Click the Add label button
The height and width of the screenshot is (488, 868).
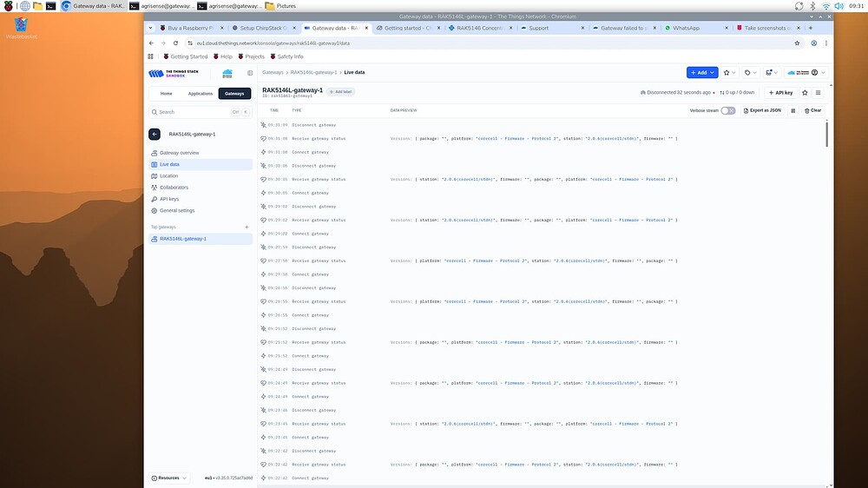pos(341,91)
